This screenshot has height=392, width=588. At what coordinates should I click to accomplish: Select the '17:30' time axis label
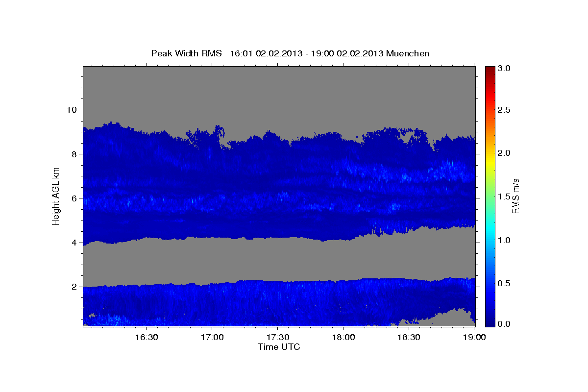tap(278, 337)
